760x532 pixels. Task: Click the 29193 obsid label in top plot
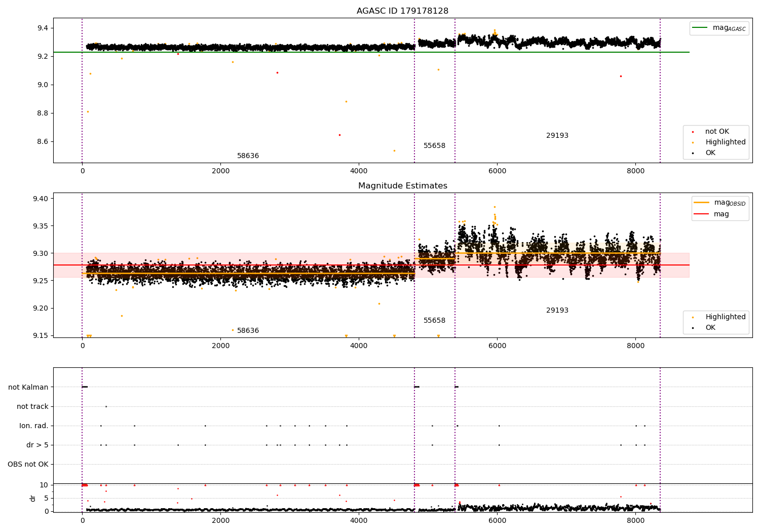click(x=557, y=136)
